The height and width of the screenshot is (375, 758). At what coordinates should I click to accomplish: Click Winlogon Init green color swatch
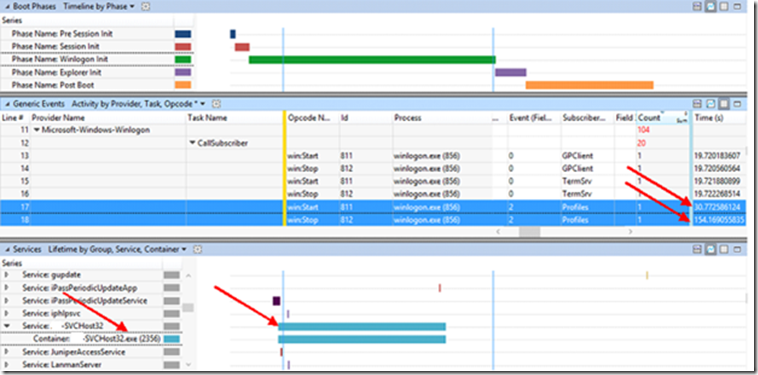(x=183, y=59)
